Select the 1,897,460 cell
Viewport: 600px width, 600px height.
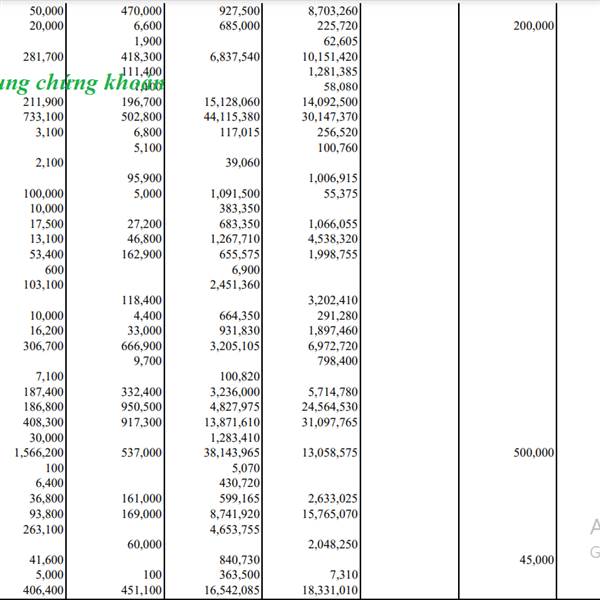tap(333, 331)
